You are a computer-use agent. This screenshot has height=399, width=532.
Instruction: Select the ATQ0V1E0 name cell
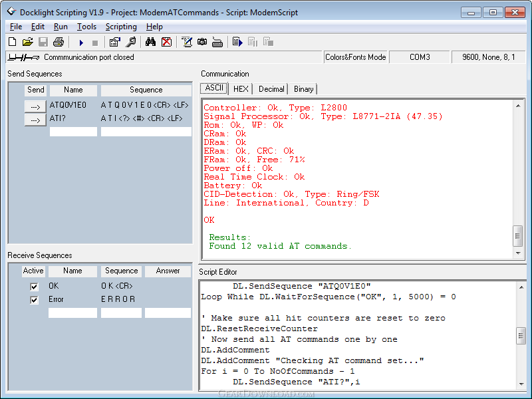68,105
